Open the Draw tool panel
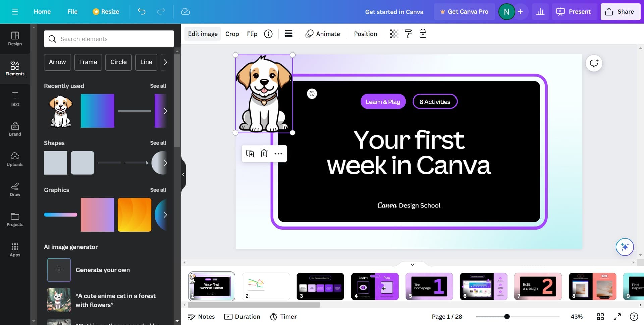Viewport: 644px width, 325px height. coord(15,189)
